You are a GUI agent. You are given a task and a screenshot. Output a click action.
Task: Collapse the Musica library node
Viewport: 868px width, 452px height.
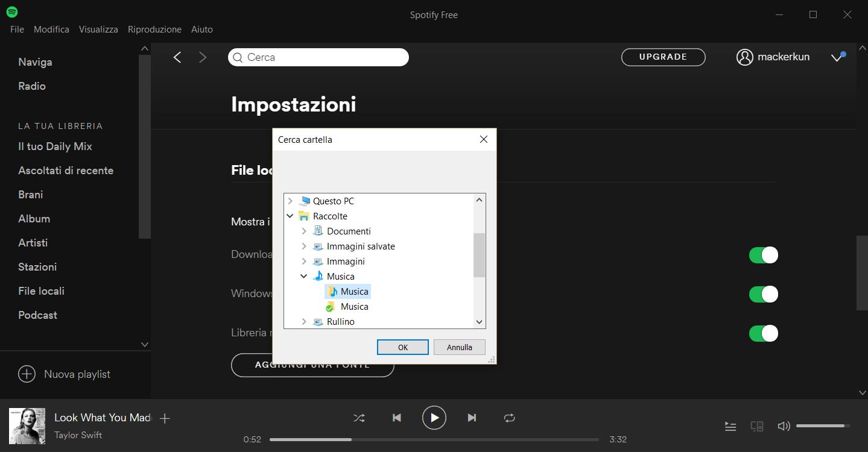304,277
